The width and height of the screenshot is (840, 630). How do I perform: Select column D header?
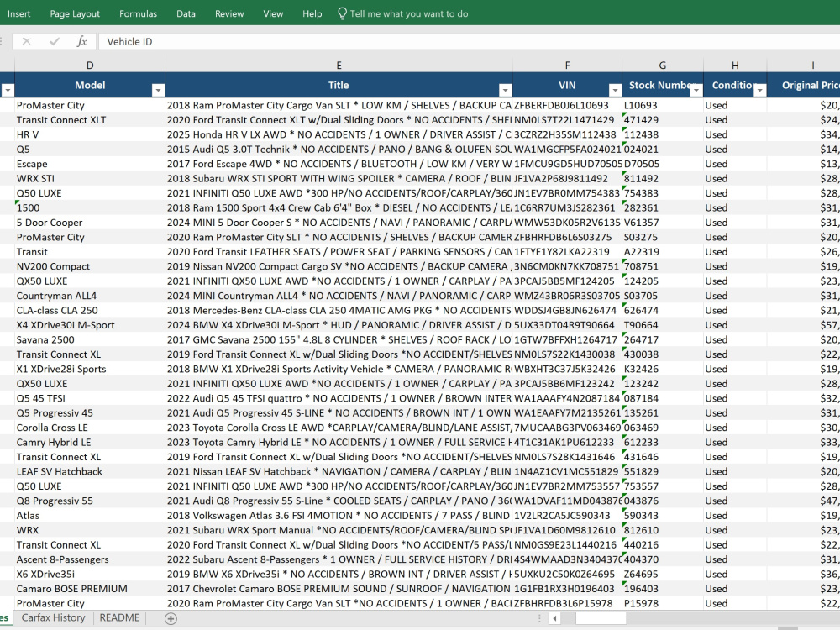pos(90,66)
